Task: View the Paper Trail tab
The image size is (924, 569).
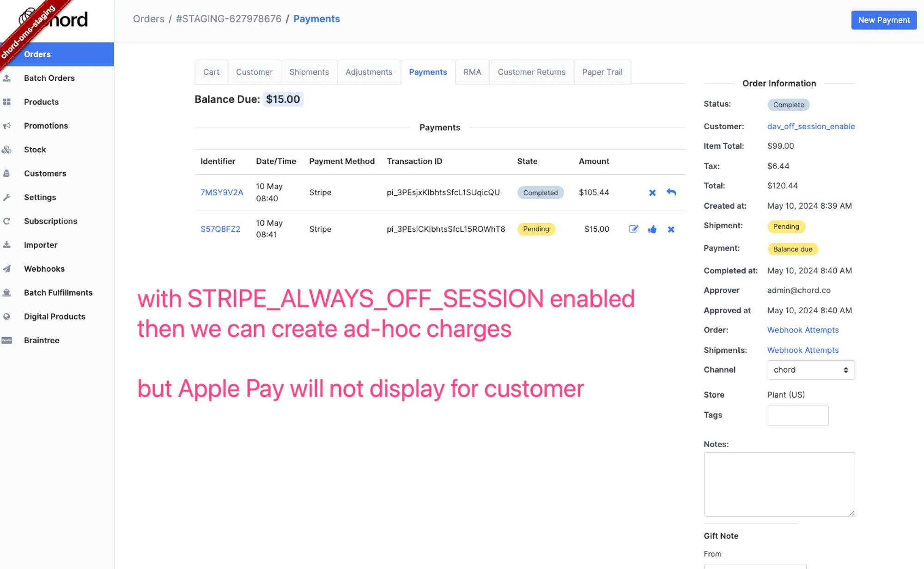Action: [602, 72]
